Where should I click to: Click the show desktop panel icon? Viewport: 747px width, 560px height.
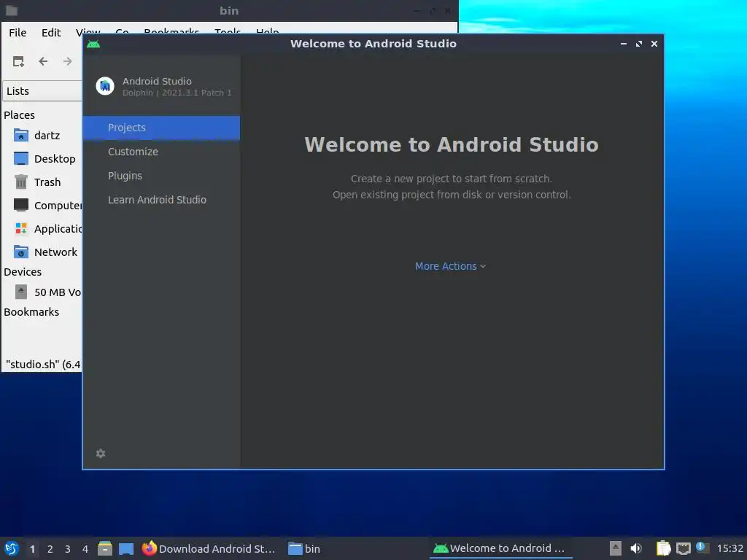click(x=126, y=548)
